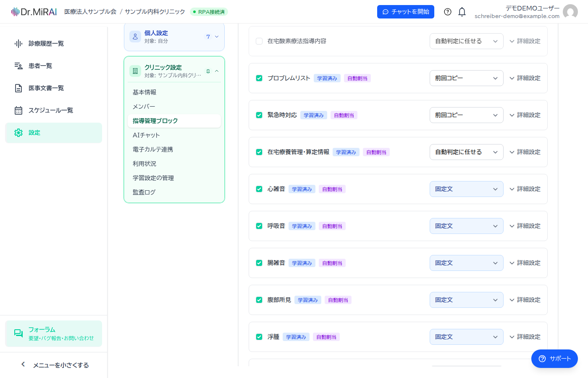Viewport: 588px width, 378px height.
Task: Open the 在宅療養管理・算定情報 自動判定に任せる dropdown
Action: [x=466, y=152]
